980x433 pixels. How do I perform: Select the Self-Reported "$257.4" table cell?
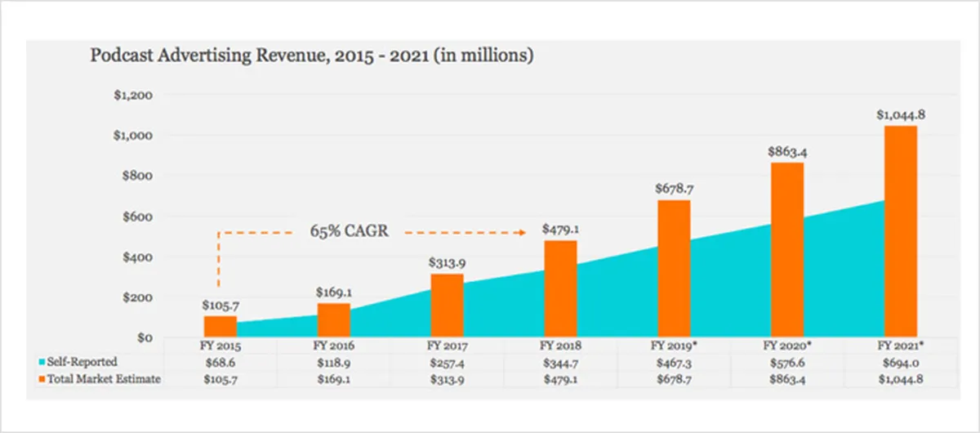pyautogui.click(x=447, y=362)
